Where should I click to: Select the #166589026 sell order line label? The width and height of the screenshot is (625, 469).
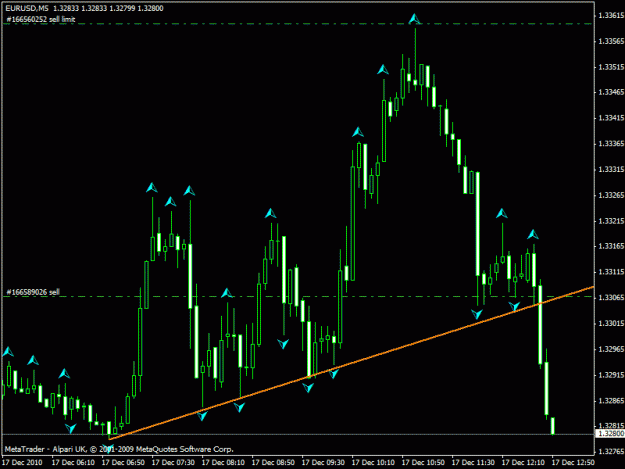[x=33, y=292]
